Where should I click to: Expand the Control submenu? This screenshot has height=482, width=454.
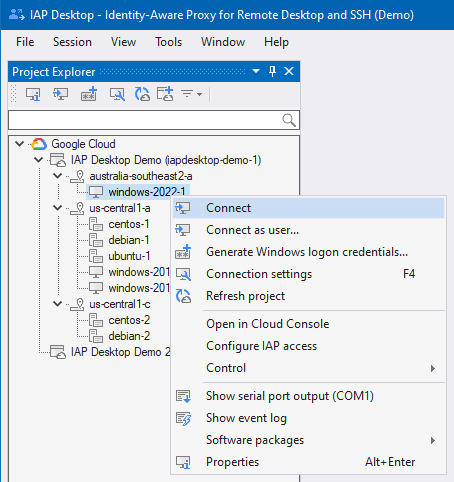pos(308,368)
